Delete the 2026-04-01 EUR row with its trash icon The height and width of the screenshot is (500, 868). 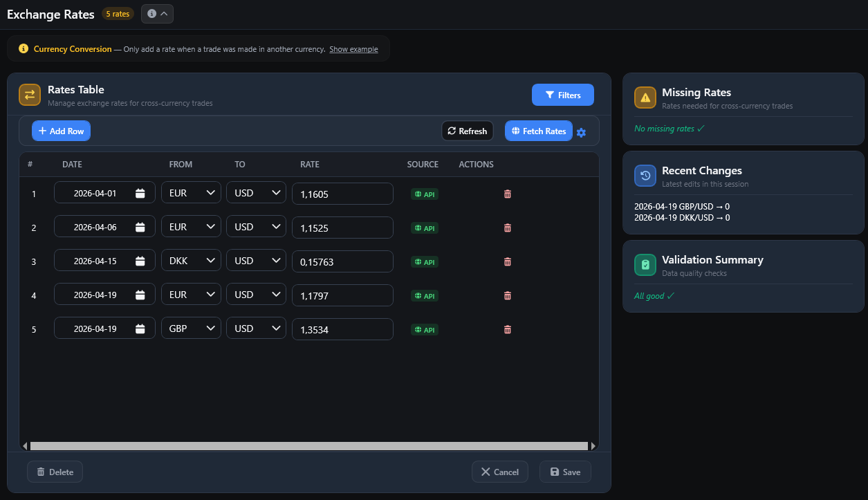(x=508, y=194)
